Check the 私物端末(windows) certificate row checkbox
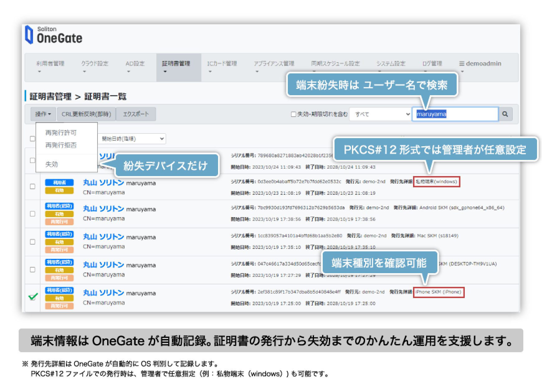Screen dimensions: 542x392 pyautogui.click(x=32, y=187)
